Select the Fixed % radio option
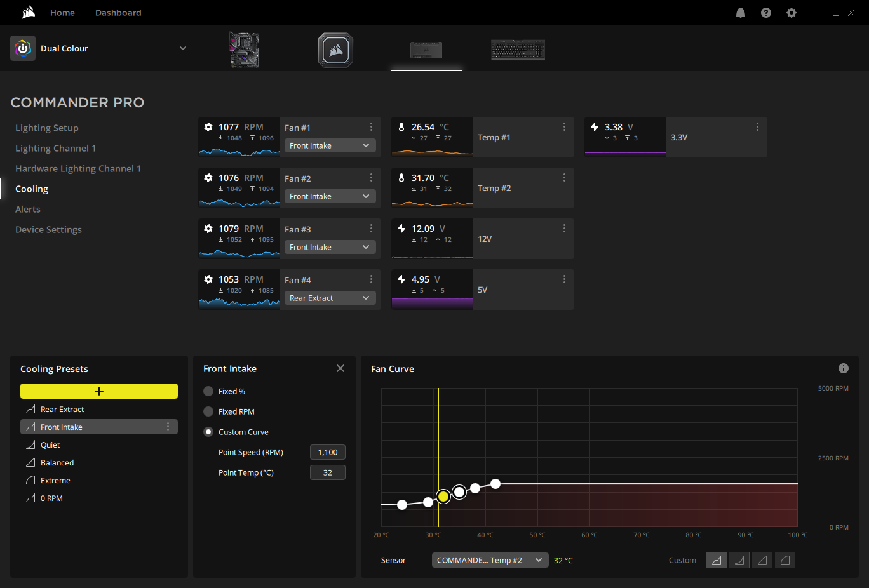Image resolution: width=869 pixels, height=588 pixels. pos(208,391)
